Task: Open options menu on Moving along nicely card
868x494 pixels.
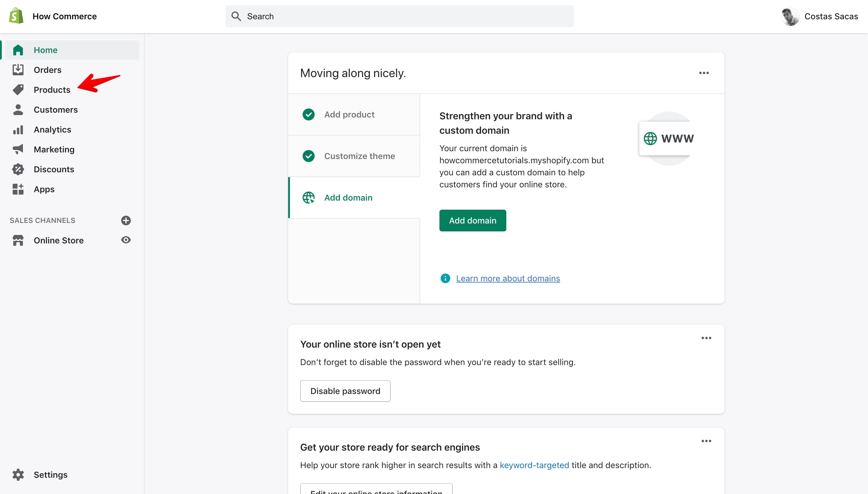Action: click(x=704, y=73)
